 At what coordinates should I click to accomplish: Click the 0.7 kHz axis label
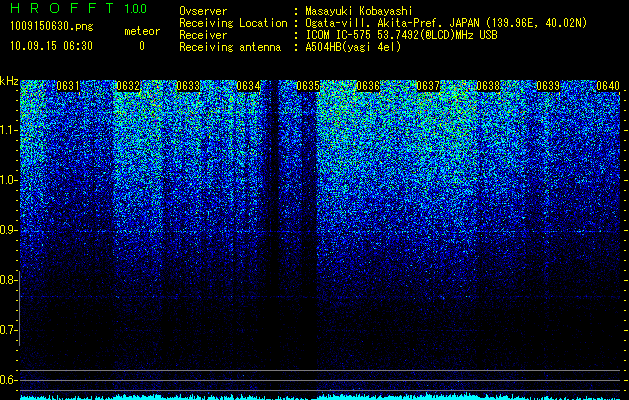click(x=7, y=330)
